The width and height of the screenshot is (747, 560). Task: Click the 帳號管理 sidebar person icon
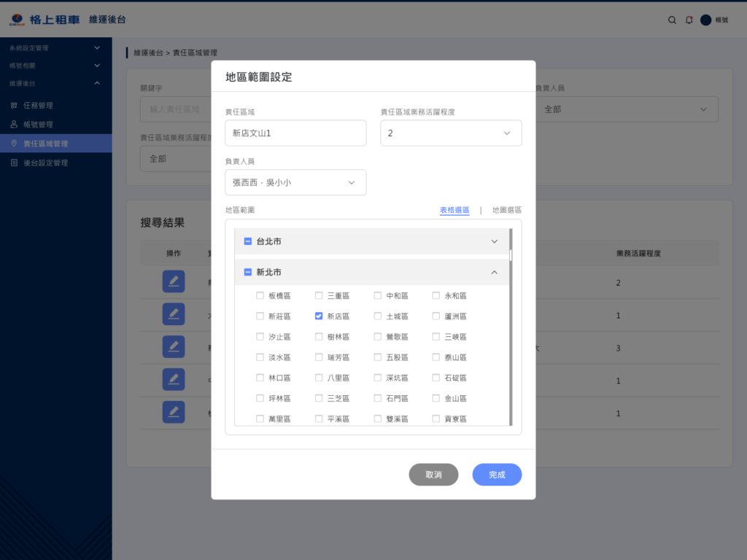click(14, 125)
